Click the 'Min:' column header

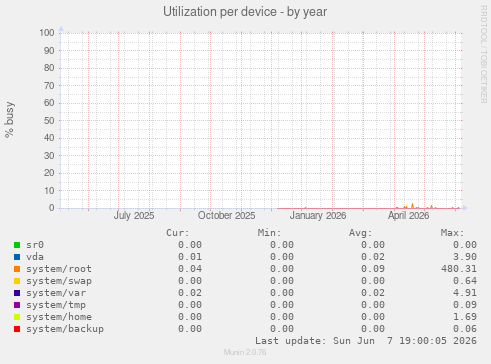tap(270, 233)
